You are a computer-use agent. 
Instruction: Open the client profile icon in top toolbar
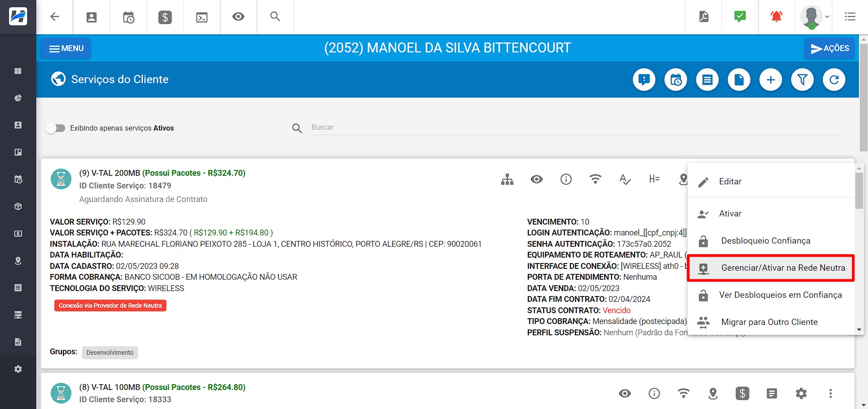[91, 17]
